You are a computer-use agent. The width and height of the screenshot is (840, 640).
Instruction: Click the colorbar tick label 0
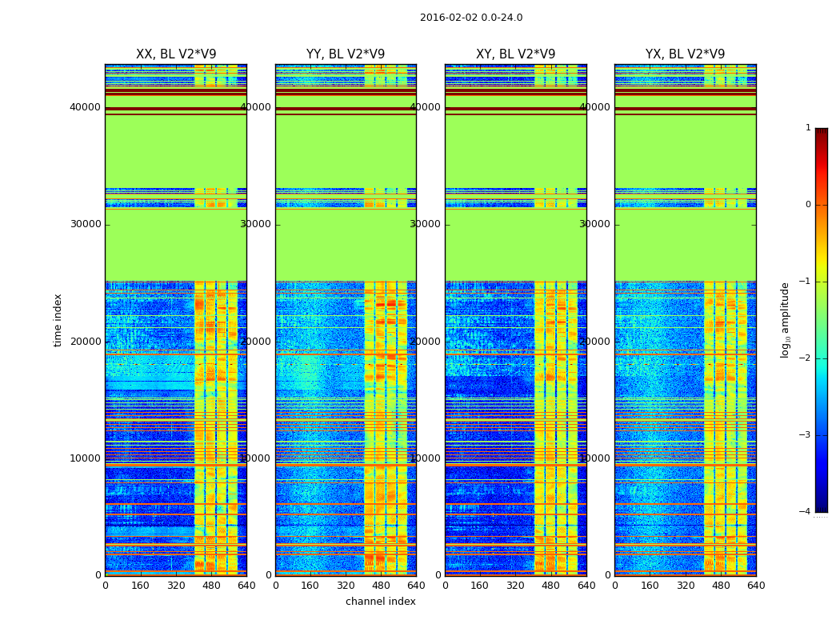(x=808, y=205)
